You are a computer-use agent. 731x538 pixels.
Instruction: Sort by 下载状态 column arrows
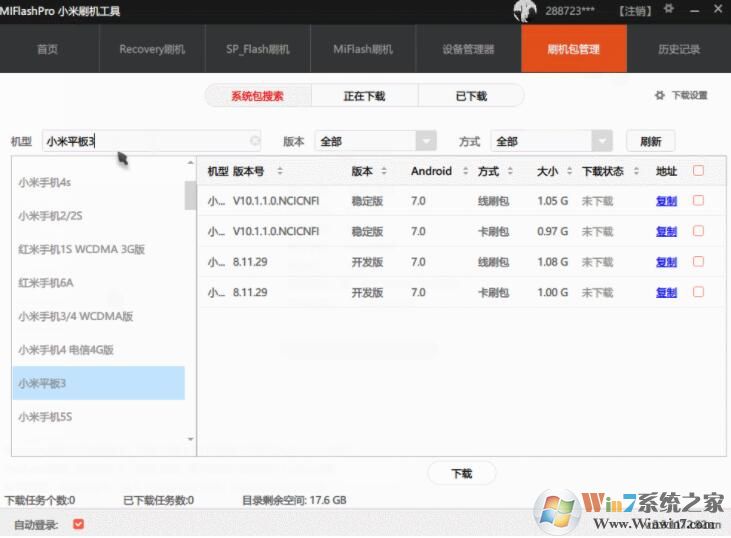click(x=636, y=171)
